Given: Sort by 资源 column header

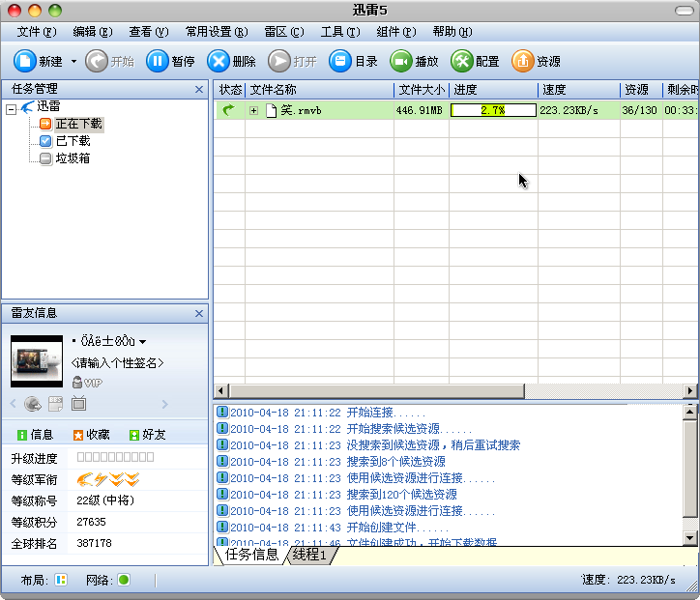Looking at the screenshot, I should tap(641, 90).
